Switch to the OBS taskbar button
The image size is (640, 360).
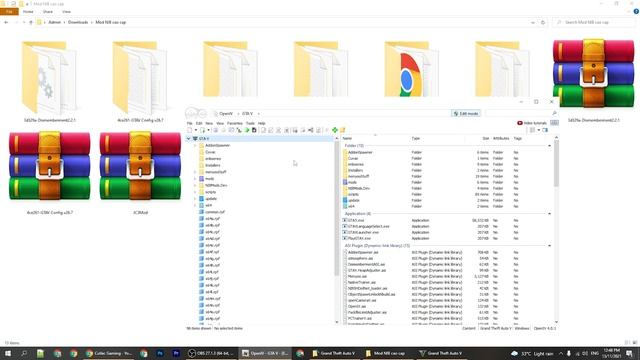(211, 353)
